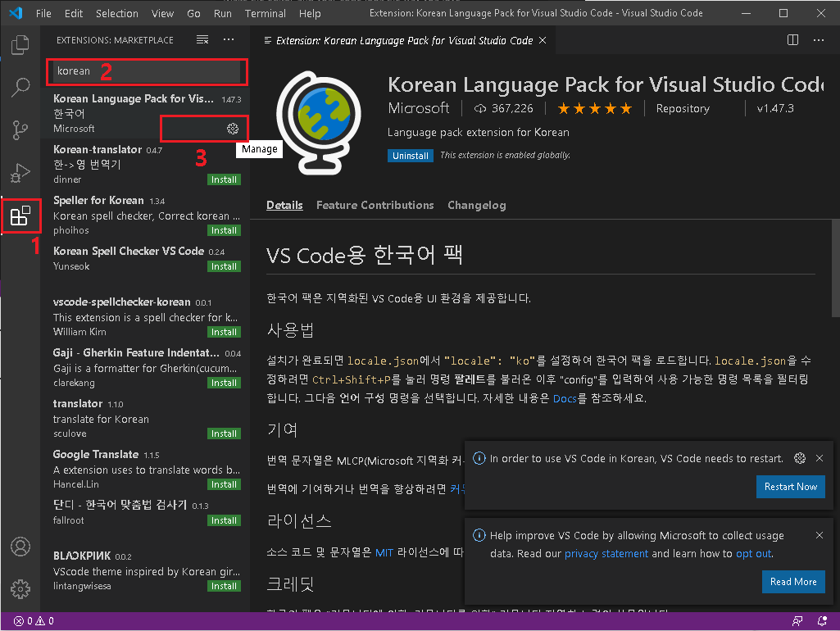The height and width of the screenshot is (631, 840).
Task: Install the fallroot Korean spell checker
Action: (224, 520)
